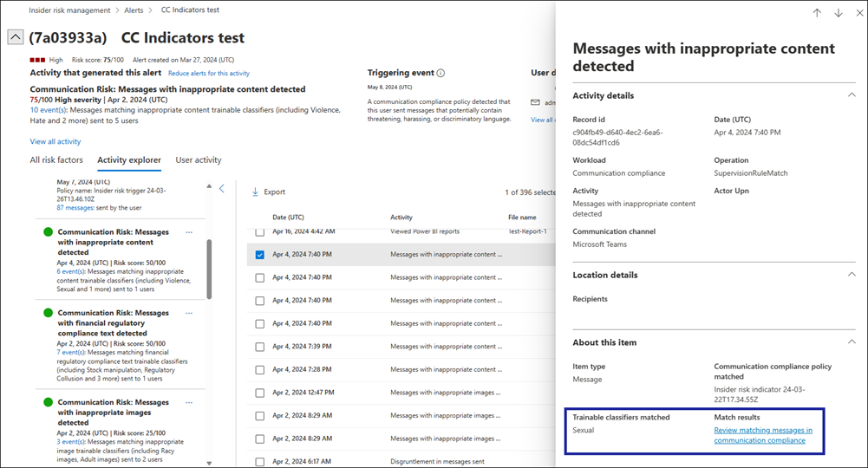This screenshot has width=868, height=468.
Task: Select the Apr 4, 2024 7:39 PM checkbox
Action: click(x=260, y=347)
